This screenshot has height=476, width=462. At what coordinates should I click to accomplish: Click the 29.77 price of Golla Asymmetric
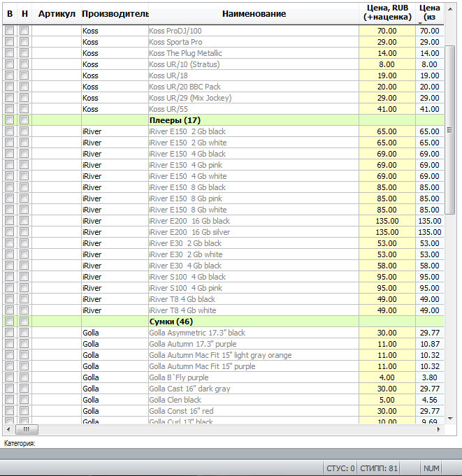click(430, 333)
